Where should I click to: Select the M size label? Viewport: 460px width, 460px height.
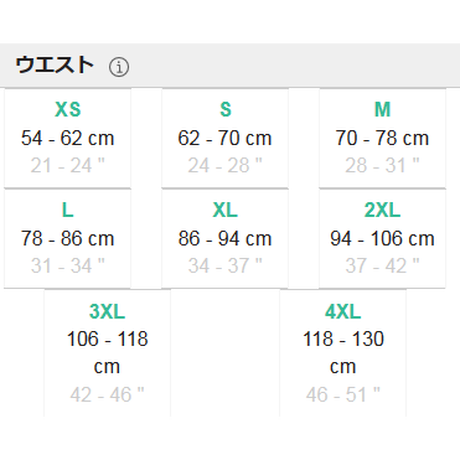pos(382,109)
